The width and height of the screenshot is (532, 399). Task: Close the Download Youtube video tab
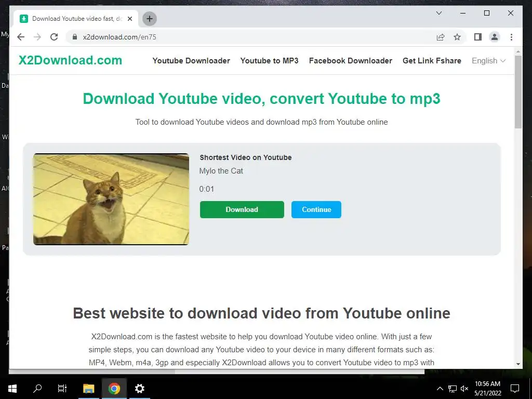click(x=129, y=19)
